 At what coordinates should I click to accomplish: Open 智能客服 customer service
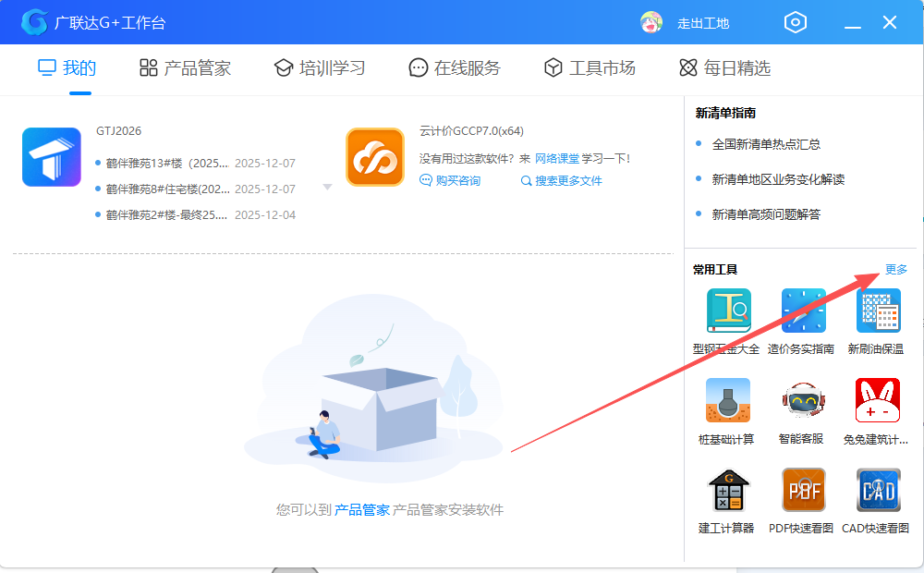click(x=803, y=400)
